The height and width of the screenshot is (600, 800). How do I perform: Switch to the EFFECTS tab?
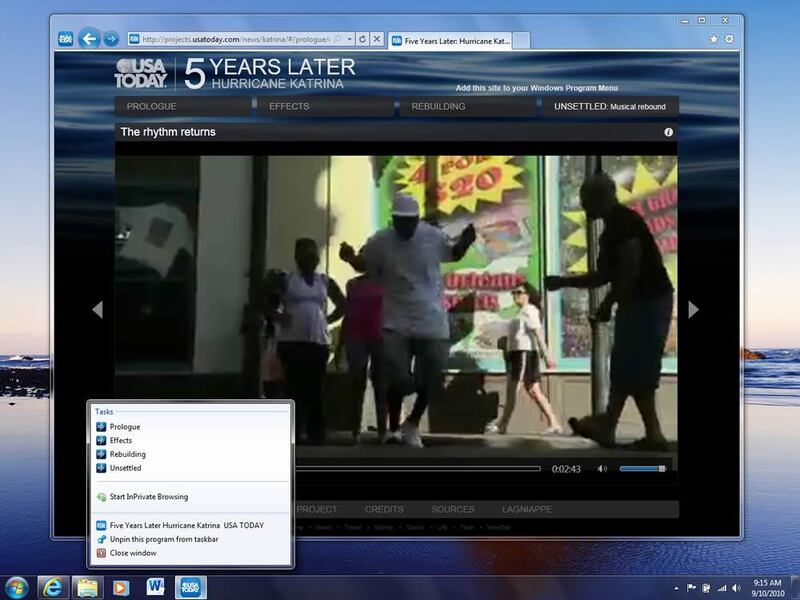point(289,106)
